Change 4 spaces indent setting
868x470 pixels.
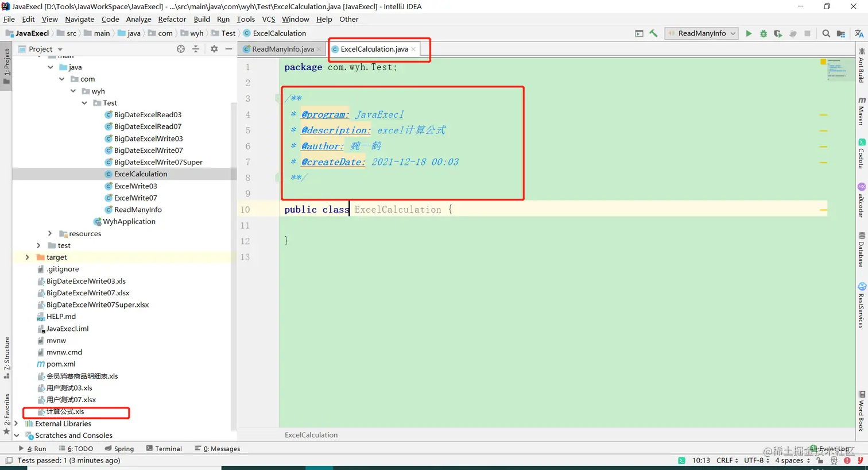[x=792, y=460]
